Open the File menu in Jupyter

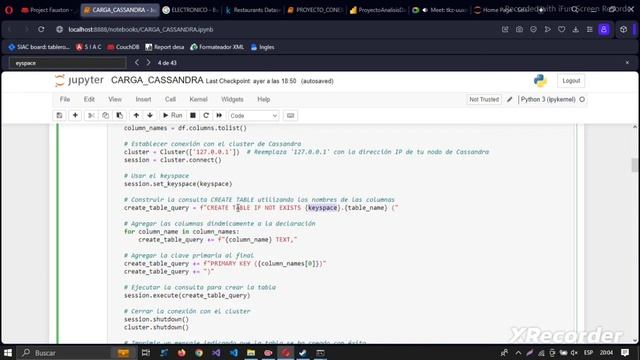65,99
